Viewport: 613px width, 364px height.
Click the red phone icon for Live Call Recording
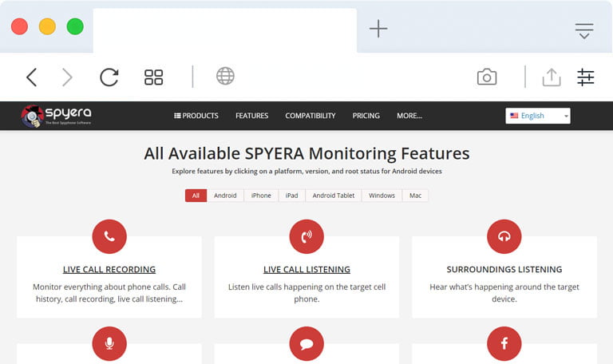click(109, 236)
